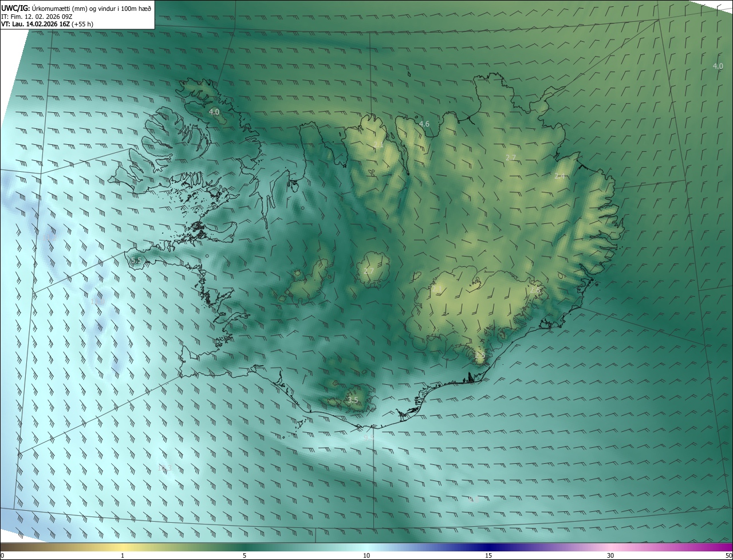Click the colorbar tick label 30
The height and width of the screenshot is (560, 733).
pyautogui.click(x=610, y=555)
